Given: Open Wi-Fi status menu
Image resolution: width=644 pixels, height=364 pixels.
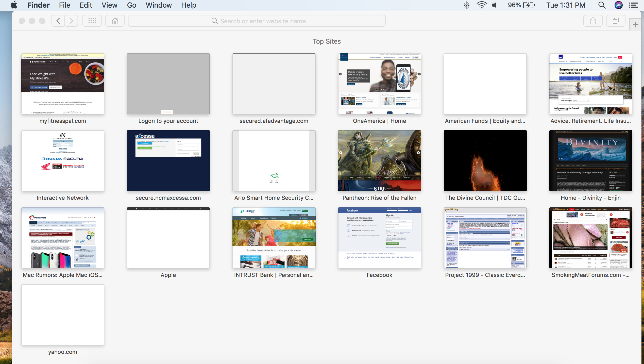Looking at the screenshot, I should [x=481, y=5].
